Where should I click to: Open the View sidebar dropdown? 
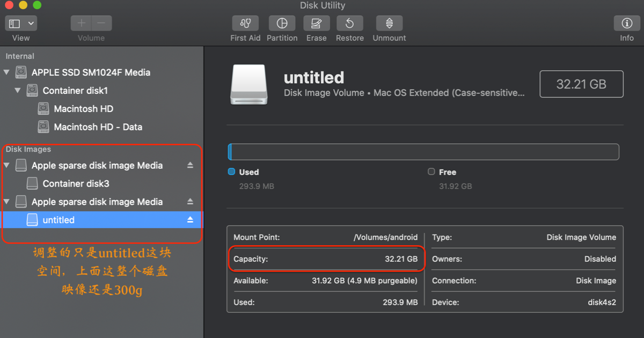pos(21,24)
